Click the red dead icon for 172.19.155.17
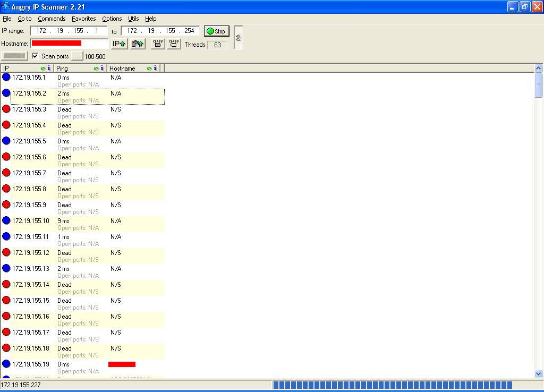 point(6,333)
